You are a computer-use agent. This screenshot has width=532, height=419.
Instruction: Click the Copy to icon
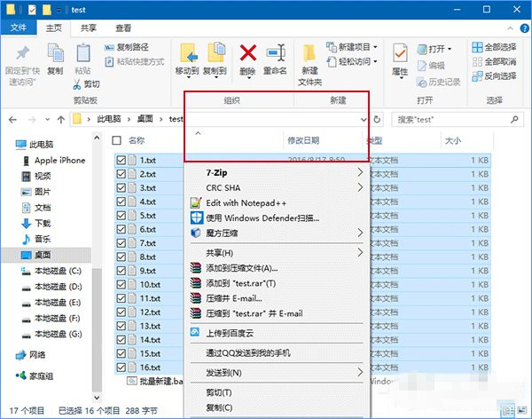(x=215, y=56)
